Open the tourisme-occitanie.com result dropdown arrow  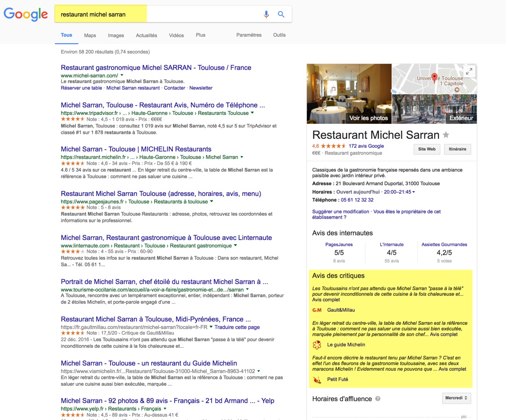point(247,289)
